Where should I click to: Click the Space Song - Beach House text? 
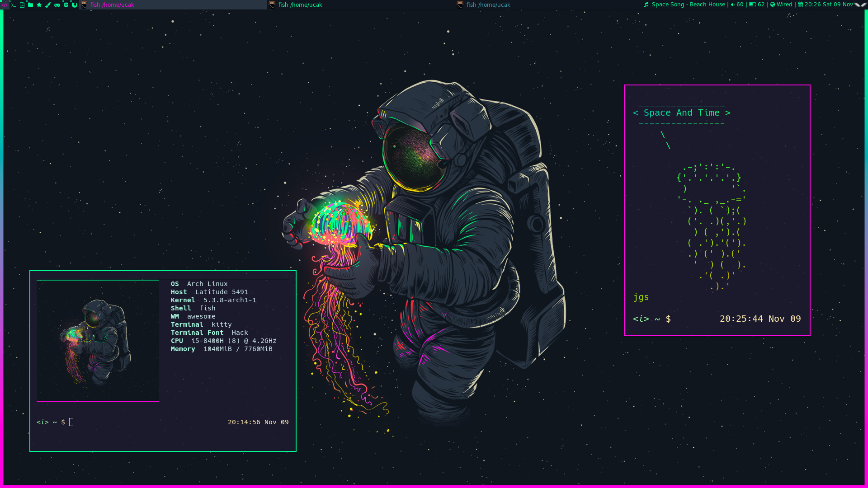[688, 5]
